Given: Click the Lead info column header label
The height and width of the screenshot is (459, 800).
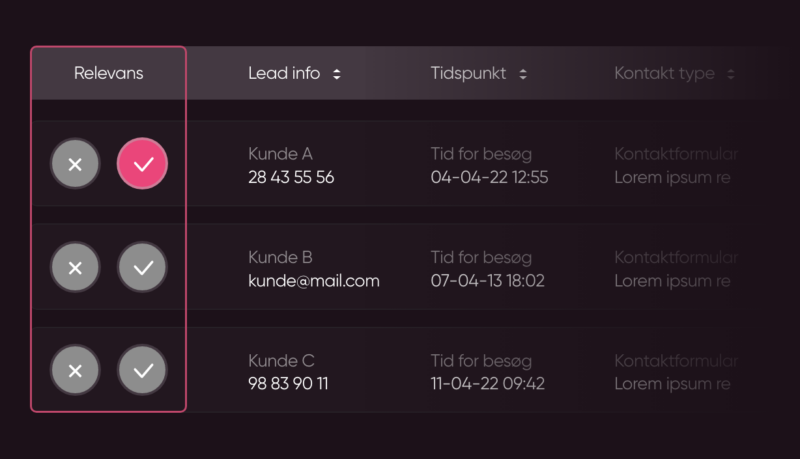Looking at the screenshot, I should pos(284,73).
